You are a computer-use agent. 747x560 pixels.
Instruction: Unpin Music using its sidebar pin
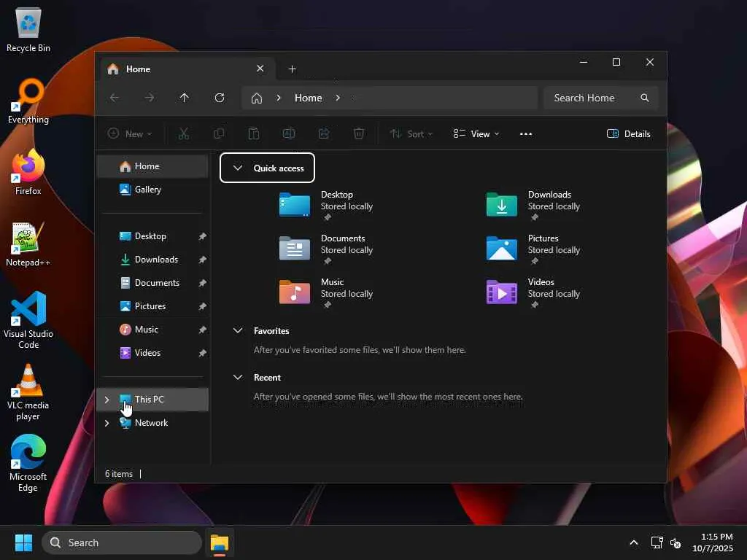[x=203, y=330]
